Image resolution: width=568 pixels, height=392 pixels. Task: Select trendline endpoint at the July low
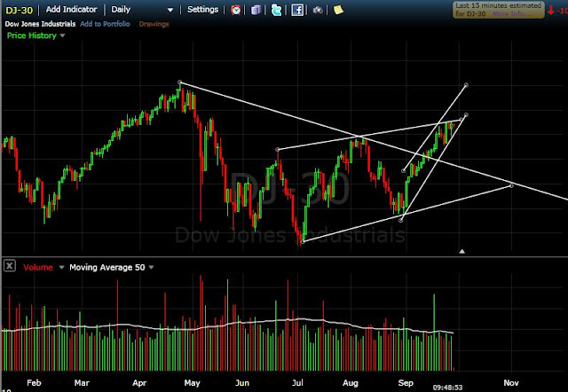click(x=304, y=241)
